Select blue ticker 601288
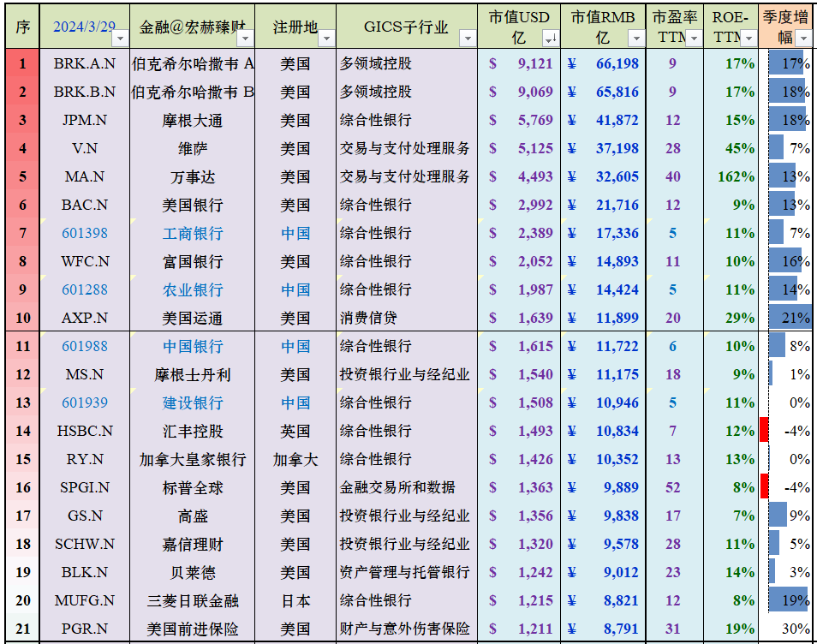817x644 pixels. [x=85, y=289]
